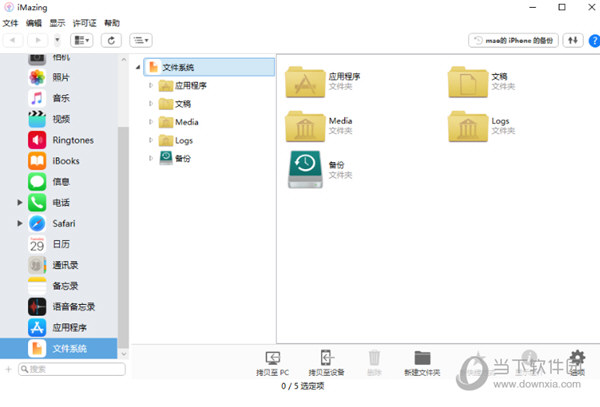This screenshot has width=600, height=407.
Task: Select the Ringtones sidebar item
Action: 59,140
